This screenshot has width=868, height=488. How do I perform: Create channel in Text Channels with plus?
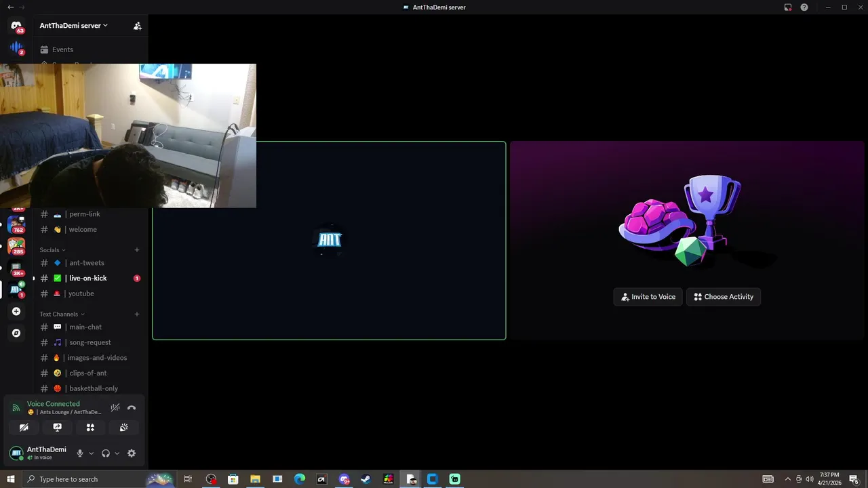pos(137,314)
